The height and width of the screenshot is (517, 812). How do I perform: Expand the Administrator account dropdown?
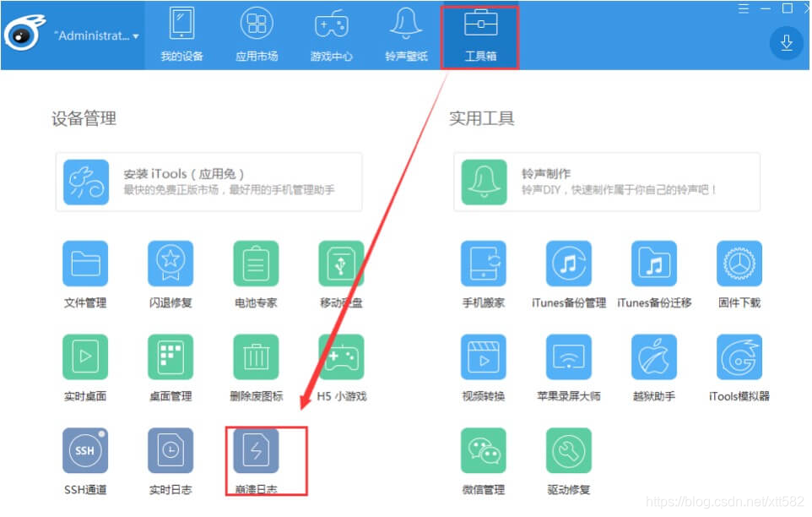click(96, 35)
